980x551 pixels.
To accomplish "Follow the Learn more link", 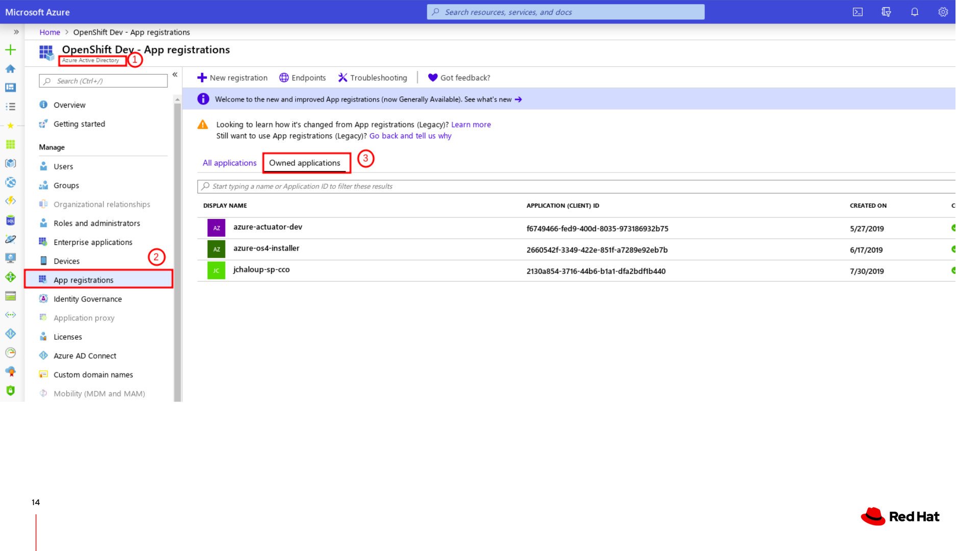I will (x=471, y=124).
